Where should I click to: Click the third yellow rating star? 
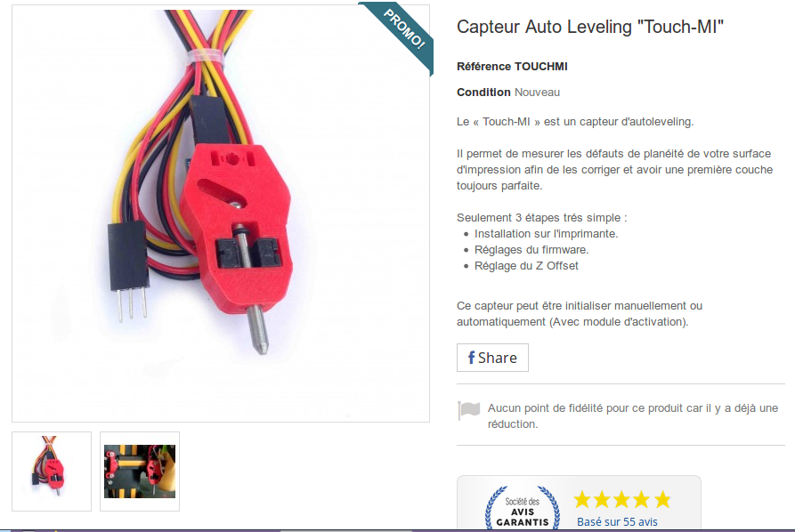tap(621, 500)
